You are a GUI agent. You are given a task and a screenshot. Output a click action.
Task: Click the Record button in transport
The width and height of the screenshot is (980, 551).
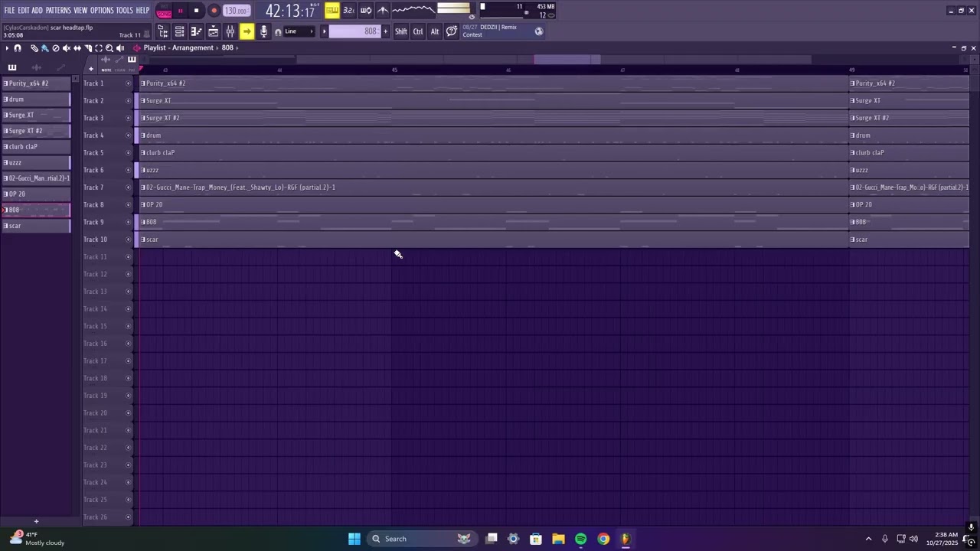pyautogui.click(x=214, y=11)
